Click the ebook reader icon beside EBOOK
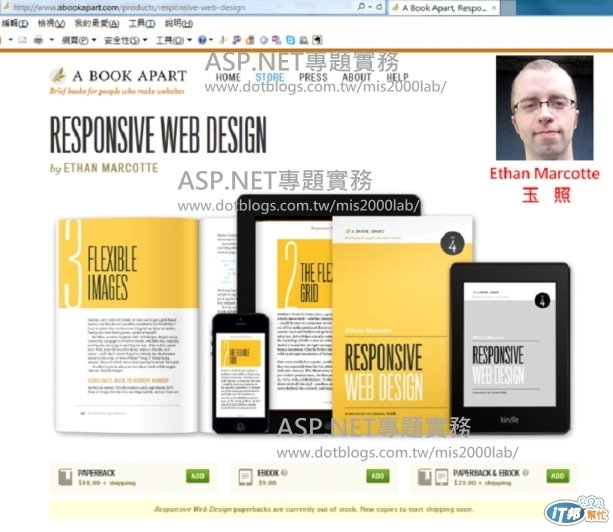Screen dimensions: 613x532 click(246, 477)
